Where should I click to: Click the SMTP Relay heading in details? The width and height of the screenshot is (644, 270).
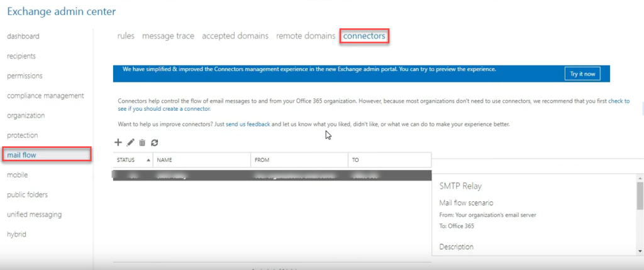pyautogui.click(x=460, y=186)
